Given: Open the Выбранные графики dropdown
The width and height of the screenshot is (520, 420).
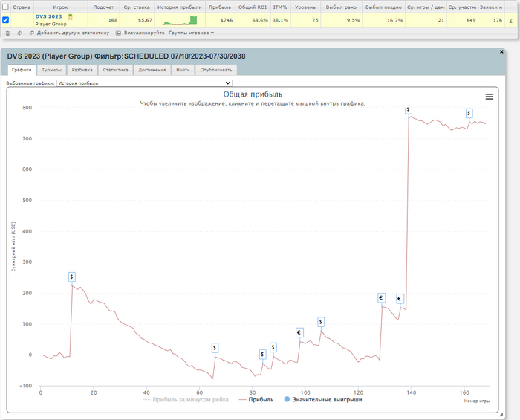Looking at the screenshot, I should tap(144, 83).
